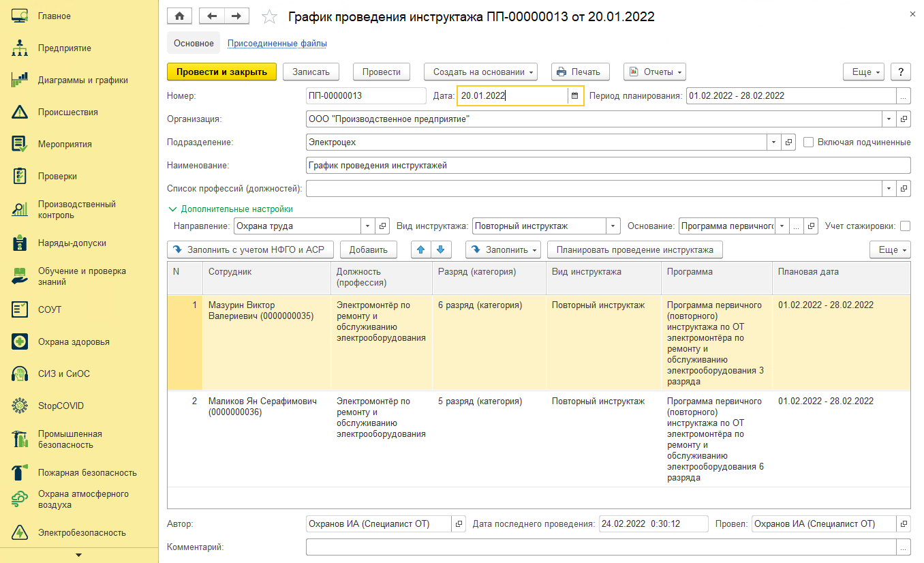Expand the Организация dropdown list
This screenshot has height=563, width=924.
coord(890,119)
